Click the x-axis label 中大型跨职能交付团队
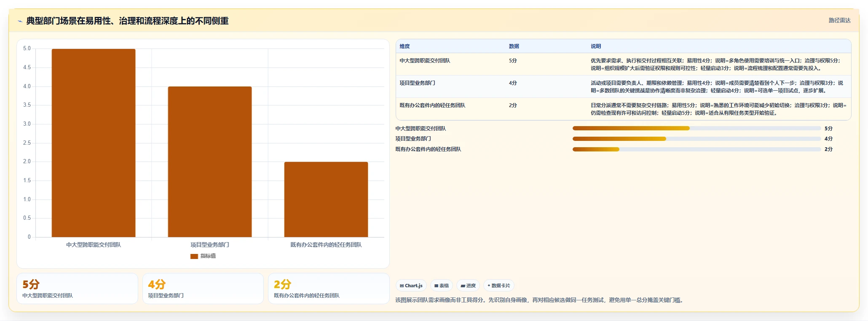 click(x=94, y=245)
